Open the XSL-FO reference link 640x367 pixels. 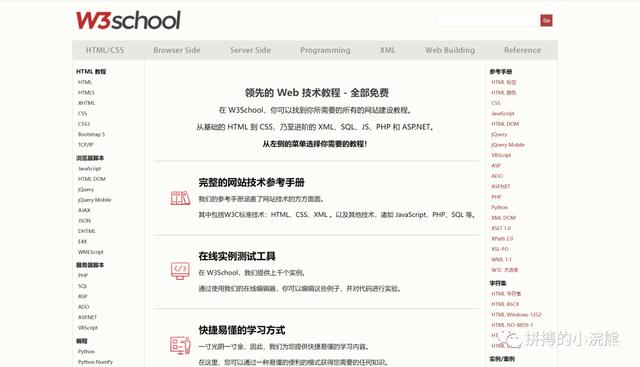[x=500, y=249]
